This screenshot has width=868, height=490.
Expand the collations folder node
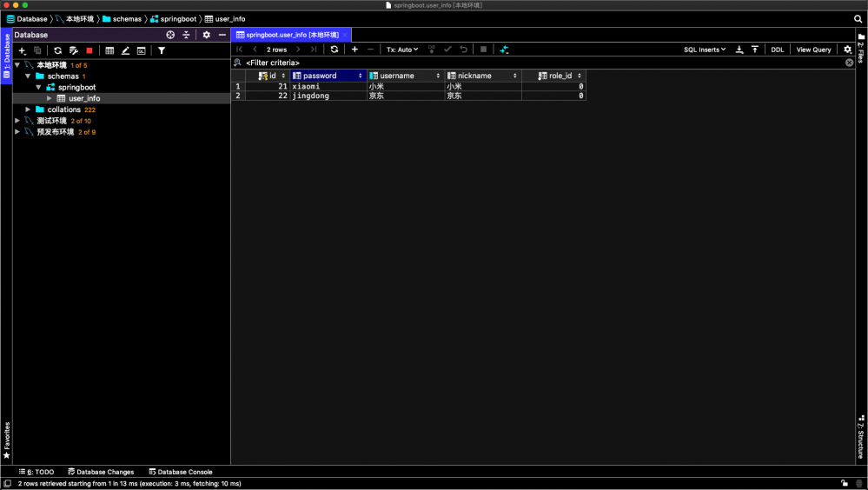(28, 109)
